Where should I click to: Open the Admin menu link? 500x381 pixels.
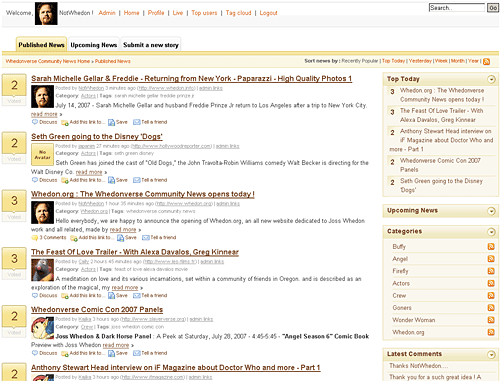[107, 13]
